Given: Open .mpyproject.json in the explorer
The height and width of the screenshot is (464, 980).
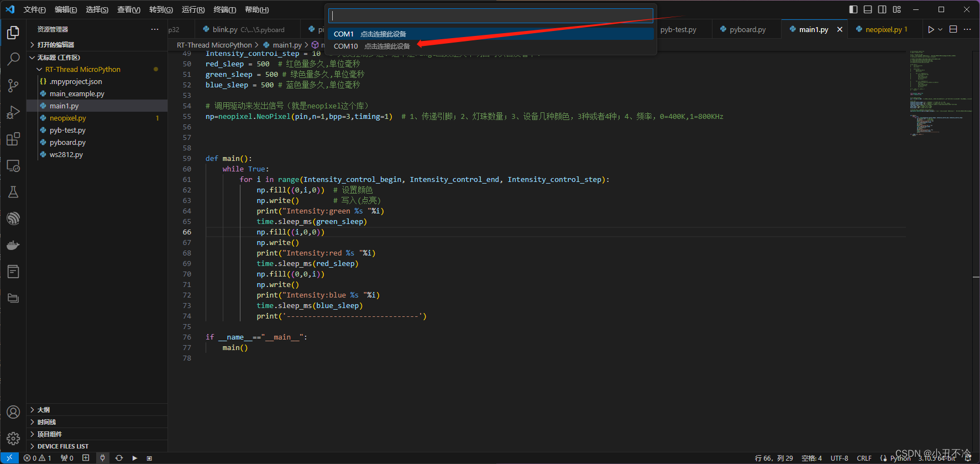Looking at the screenshot, I should (97, 81).
